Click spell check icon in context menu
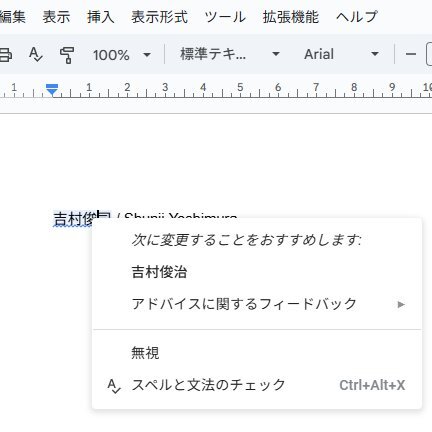432x432 pixels. [x=114, y=386]
